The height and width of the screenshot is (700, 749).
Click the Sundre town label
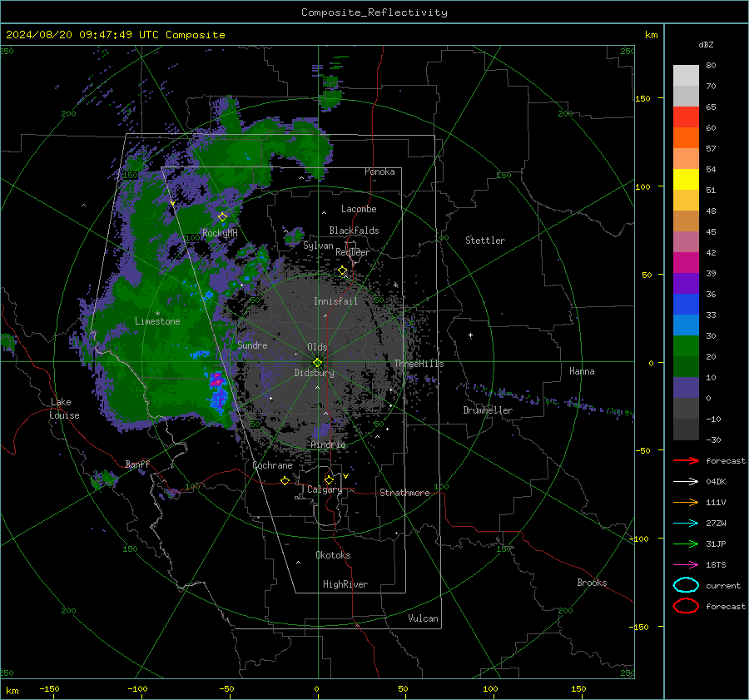pos(252,345)
